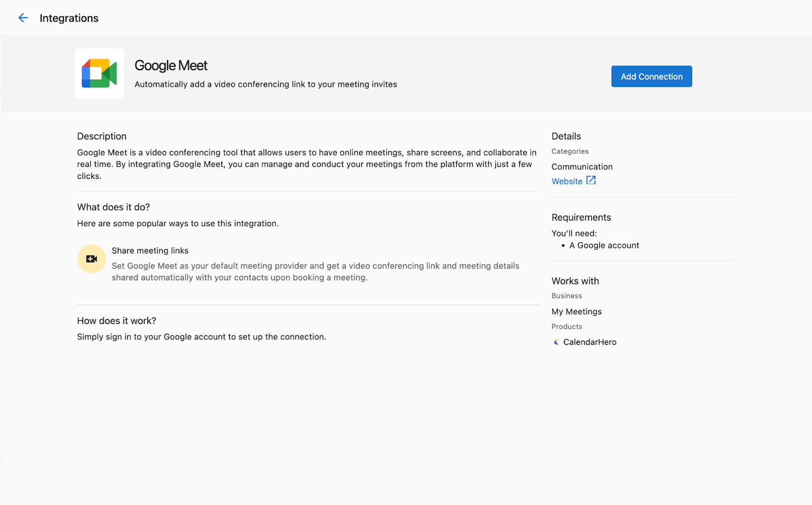
Task: Click the What does it do? heading
Action: [114, 207]
